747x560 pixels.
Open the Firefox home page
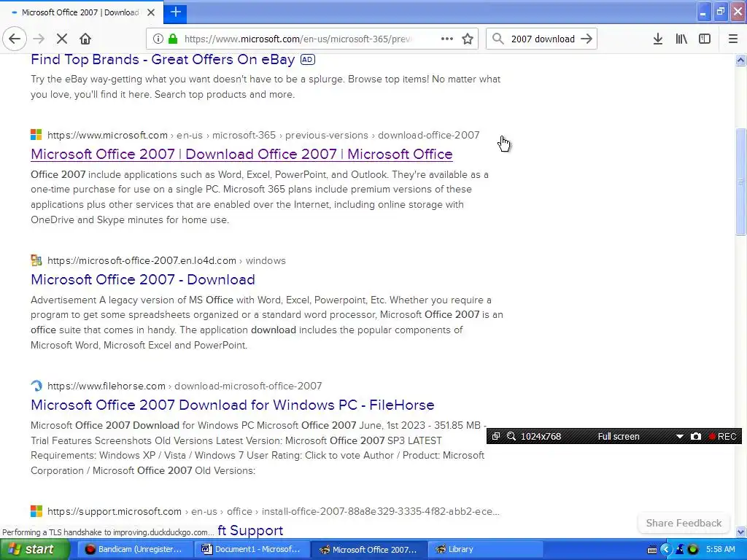click(85, 39)
